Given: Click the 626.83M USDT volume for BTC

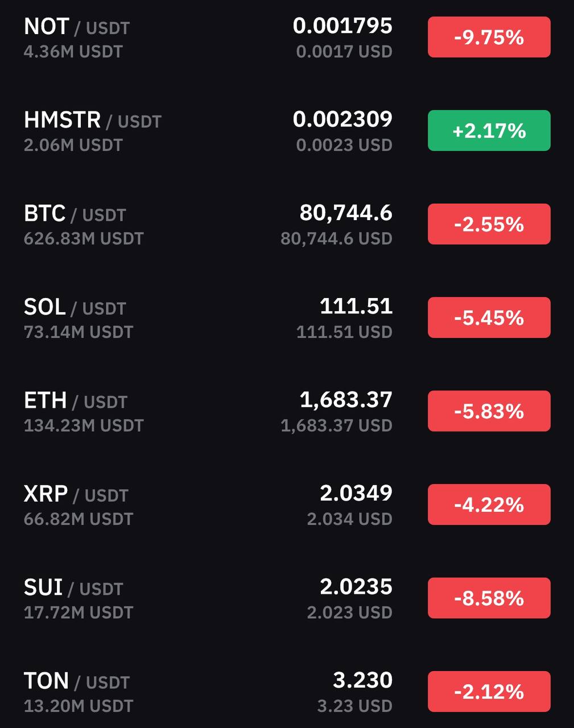Looking at the screenshot, I should pos(84,238).
